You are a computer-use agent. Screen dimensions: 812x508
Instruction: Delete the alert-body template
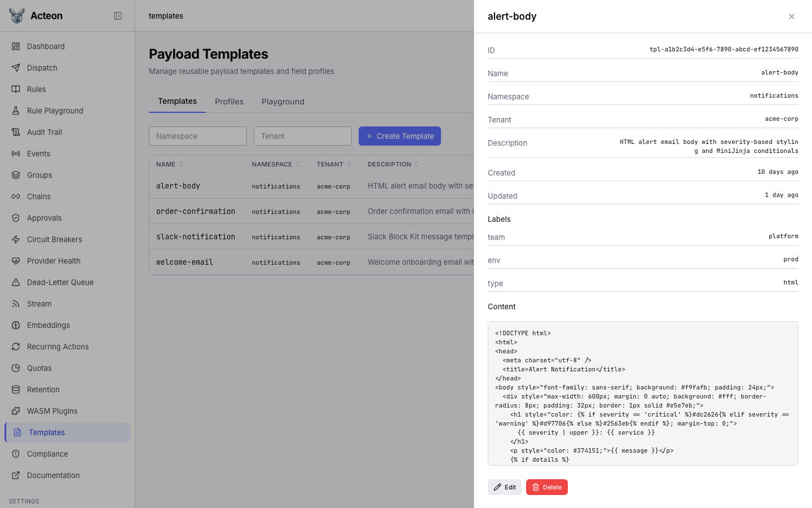(546, 487)
